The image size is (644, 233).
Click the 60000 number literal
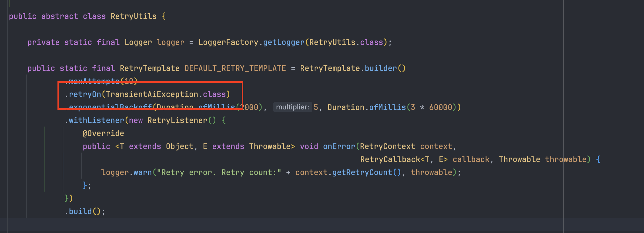(441, 107)
